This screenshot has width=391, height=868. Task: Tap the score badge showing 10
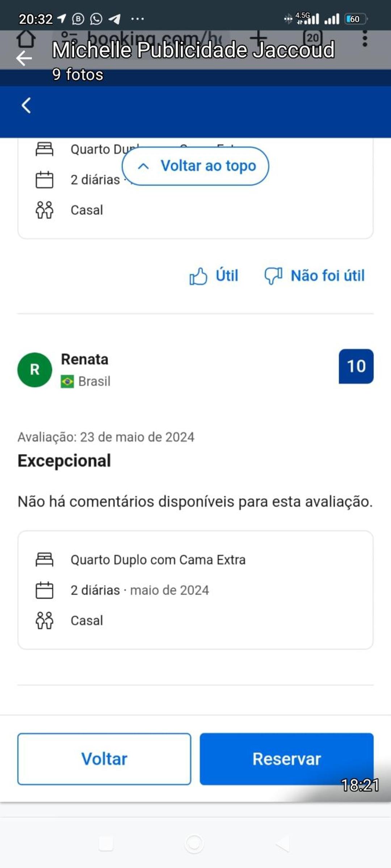[356, 366]
